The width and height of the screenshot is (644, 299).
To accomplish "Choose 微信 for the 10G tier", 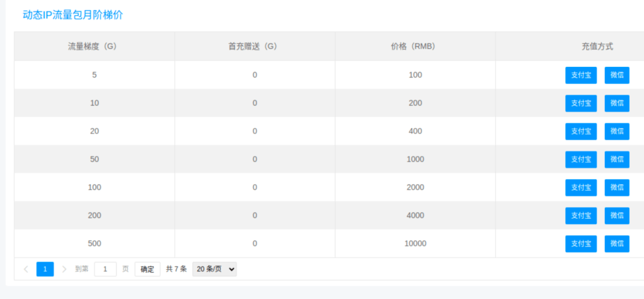I will tap(617, 103).
